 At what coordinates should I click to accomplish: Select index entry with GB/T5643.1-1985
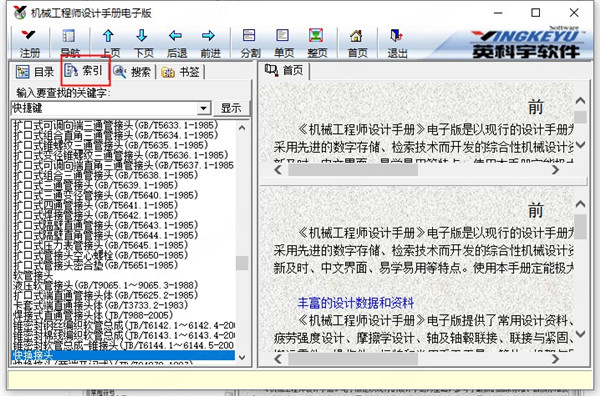click(x=106, y=225)
